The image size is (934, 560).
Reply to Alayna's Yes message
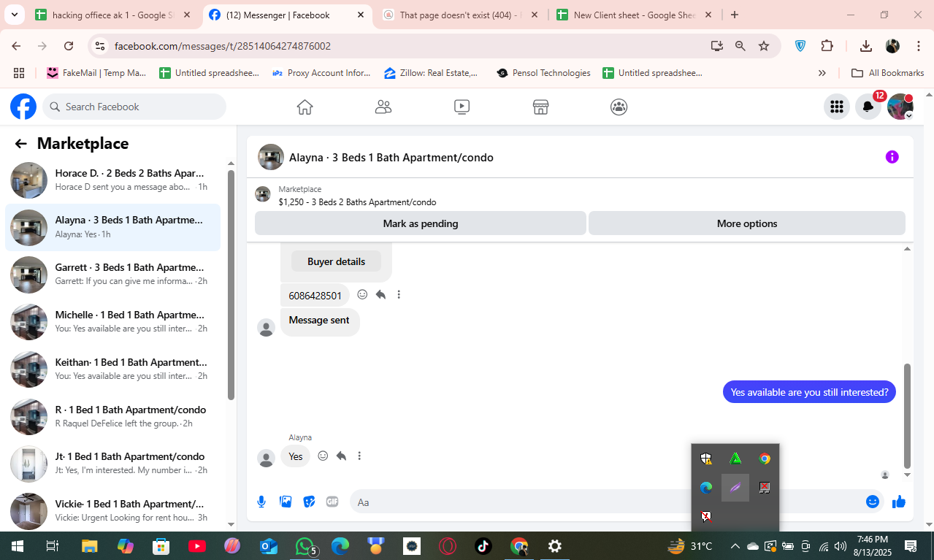click(341, 456)
